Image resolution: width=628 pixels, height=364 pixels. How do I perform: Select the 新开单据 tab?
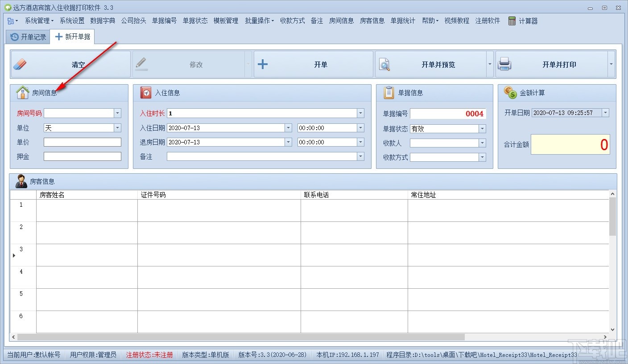[72, 37]
